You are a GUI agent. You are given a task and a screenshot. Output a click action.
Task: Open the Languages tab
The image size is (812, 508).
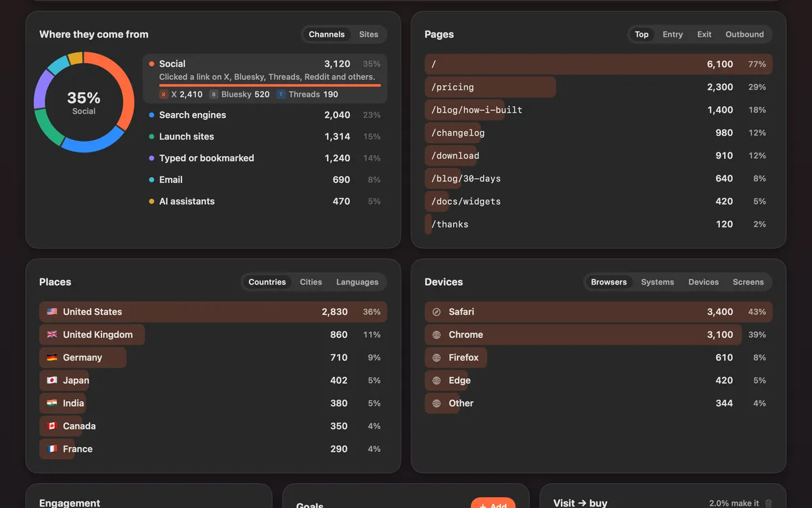(357, 282)
